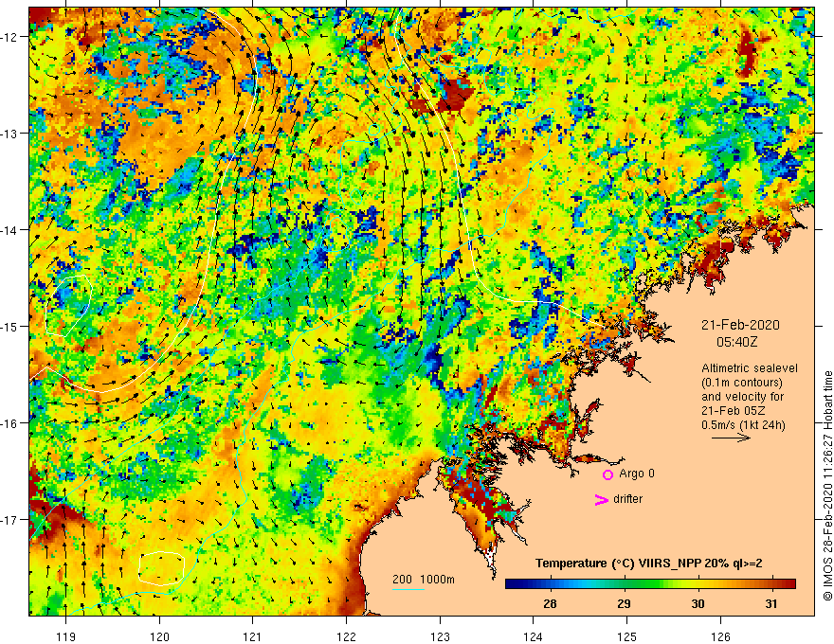
Task: Click the IMOS copyright timestamp text
Action: pos(827,486)
